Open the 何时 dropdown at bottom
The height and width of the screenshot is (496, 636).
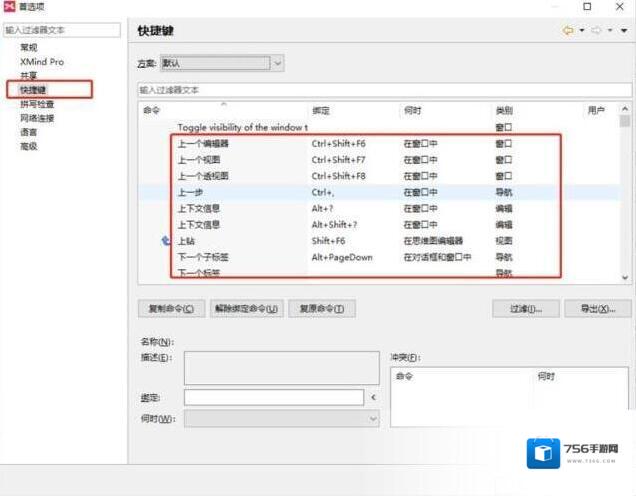[x=373, y=418]
